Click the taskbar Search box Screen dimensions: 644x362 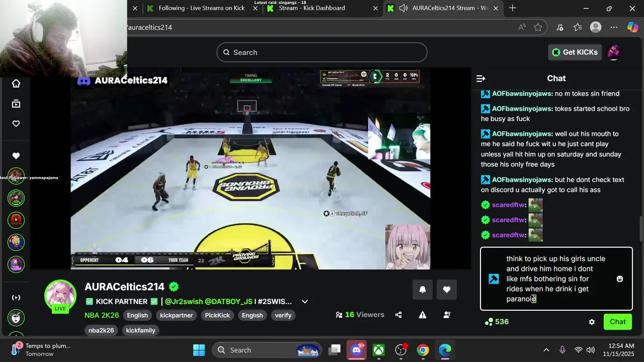coord(267,350)
